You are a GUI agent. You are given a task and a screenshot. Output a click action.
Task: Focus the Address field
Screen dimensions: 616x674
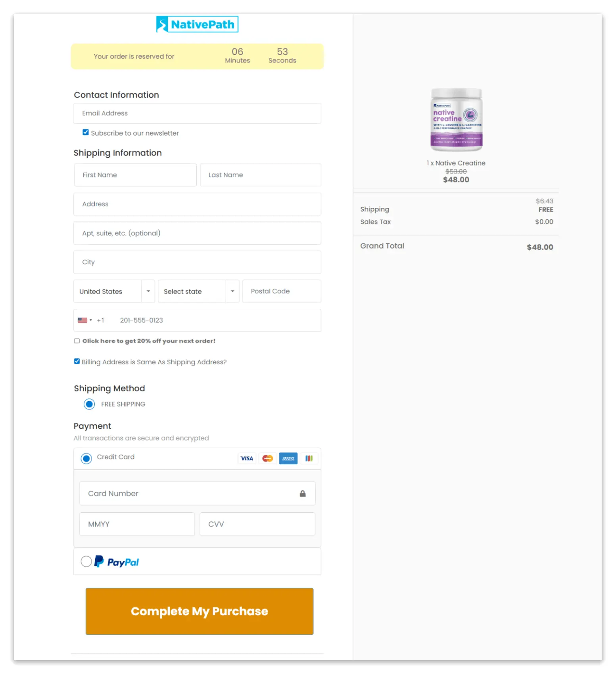pyautogui.click(x=197, y=204)
